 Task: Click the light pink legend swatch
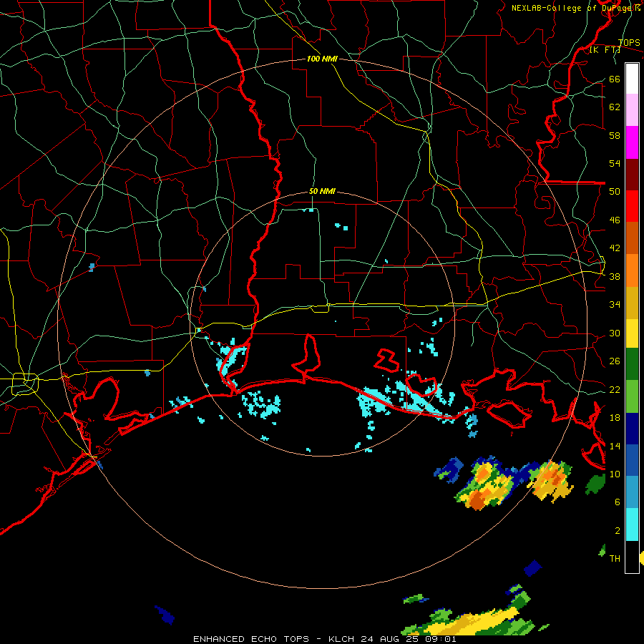(632, 110)
